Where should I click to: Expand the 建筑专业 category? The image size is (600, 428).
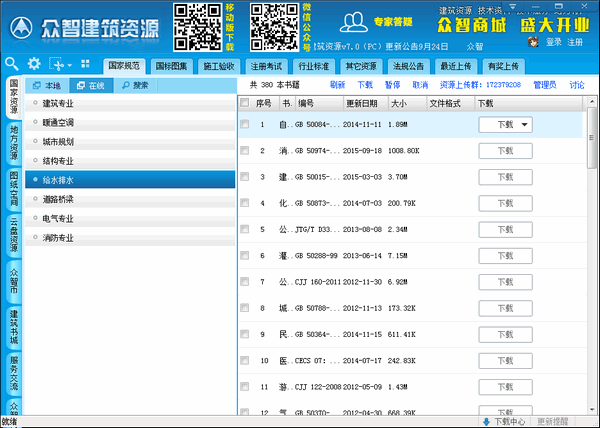(60, 103)
